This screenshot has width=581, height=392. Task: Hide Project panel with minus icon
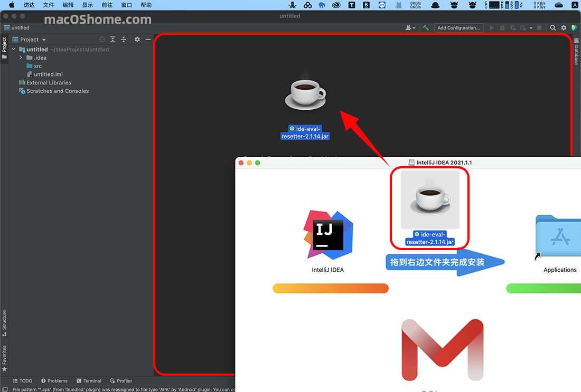(148, 40)
